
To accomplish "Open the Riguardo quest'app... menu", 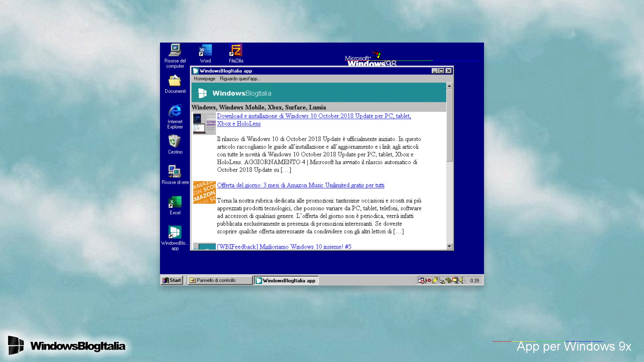I will (x=240, y=79).
